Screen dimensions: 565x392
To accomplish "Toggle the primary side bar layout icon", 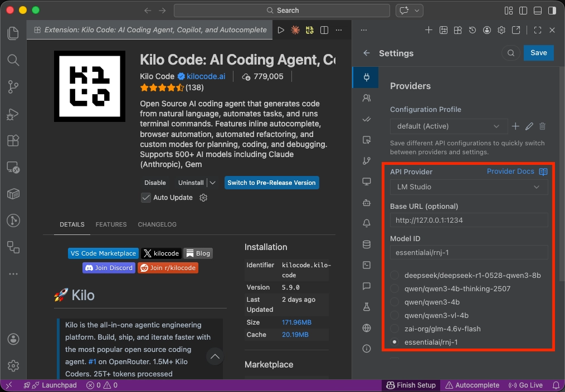I will click(523, 11).
